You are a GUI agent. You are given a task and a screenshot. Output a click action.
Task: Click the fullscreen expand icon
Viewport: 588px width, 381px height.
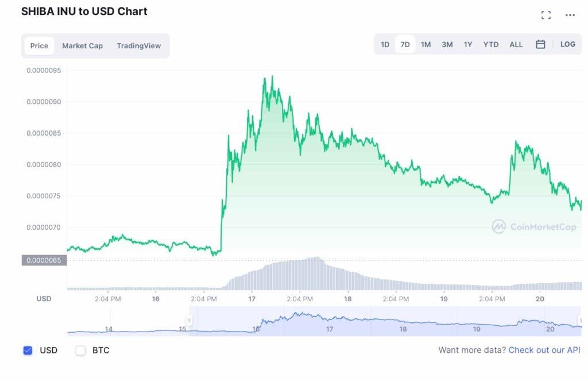(546, 16)
